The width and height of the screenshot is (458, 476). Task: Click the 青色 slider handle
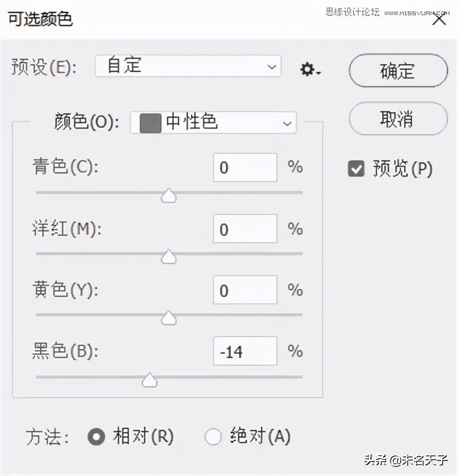169,195
